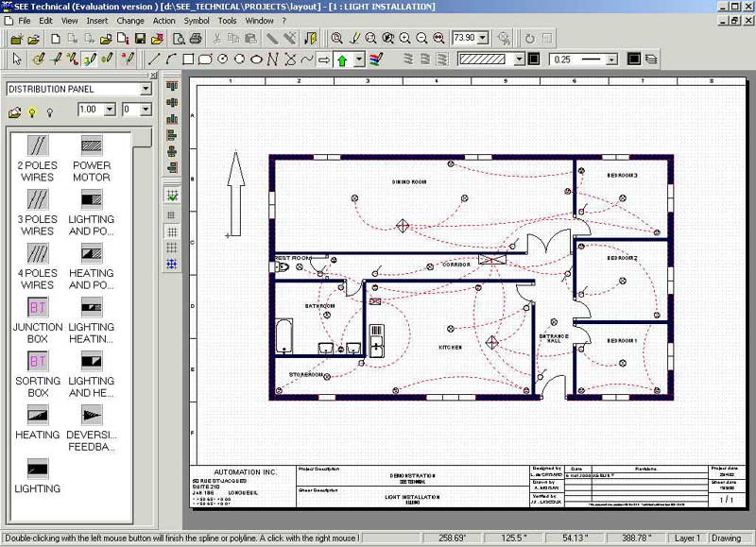Open the View menu
This screenshot has height=547, width=756.
(69, 21)
